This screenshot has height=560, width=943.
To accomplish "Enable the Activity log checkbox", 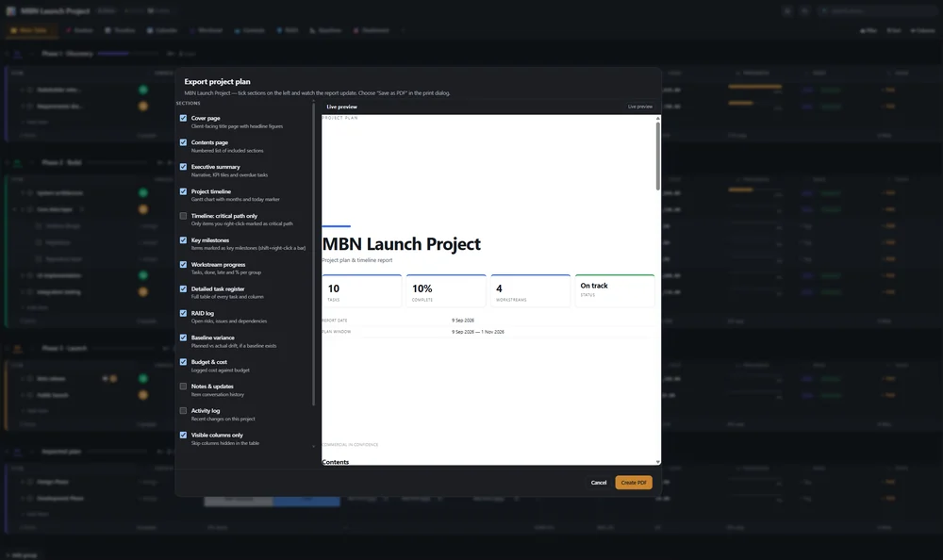I will [x=184, y=410].
